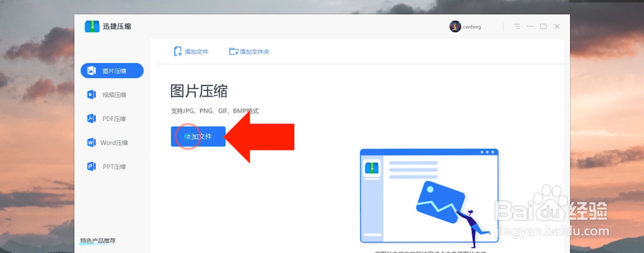Minimize the 迅捷压缩 window
This screenshot has height=253, width=644.
530,26
